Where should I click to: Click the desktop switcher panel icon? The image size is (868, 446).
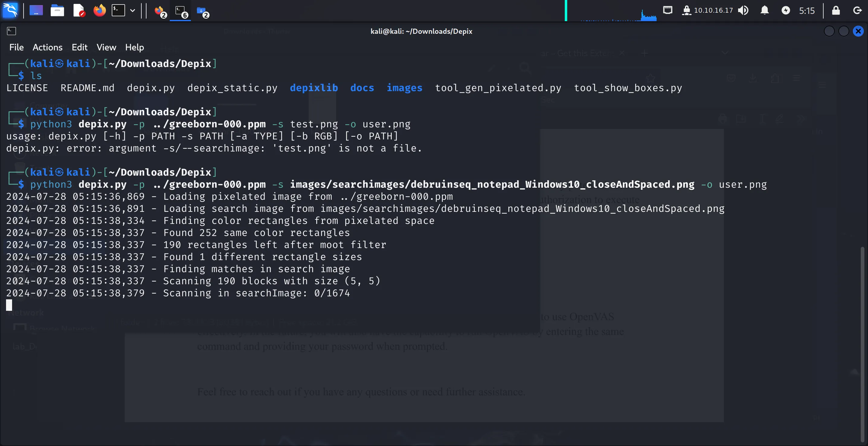point(36,11)
